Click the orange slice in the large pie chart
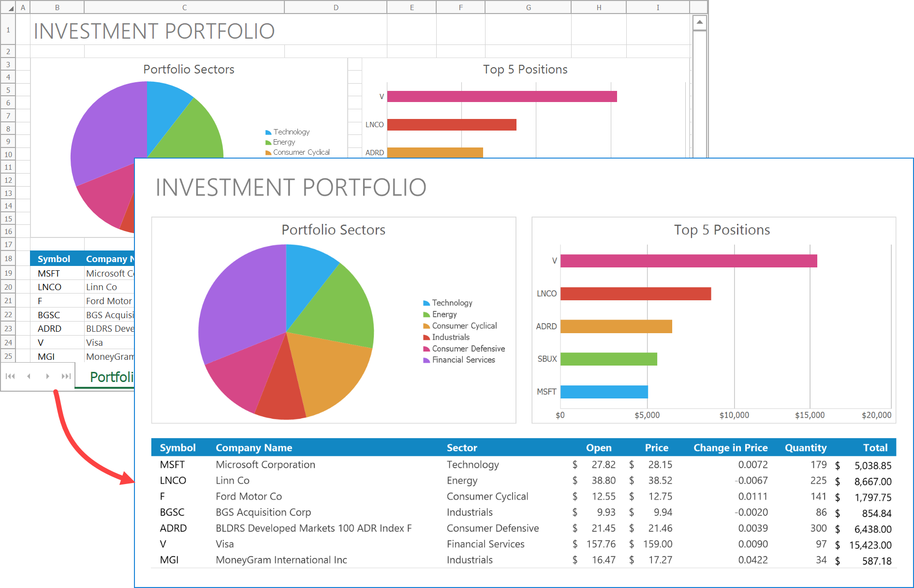This screenshot has height=588, width=914. point(329,367)
